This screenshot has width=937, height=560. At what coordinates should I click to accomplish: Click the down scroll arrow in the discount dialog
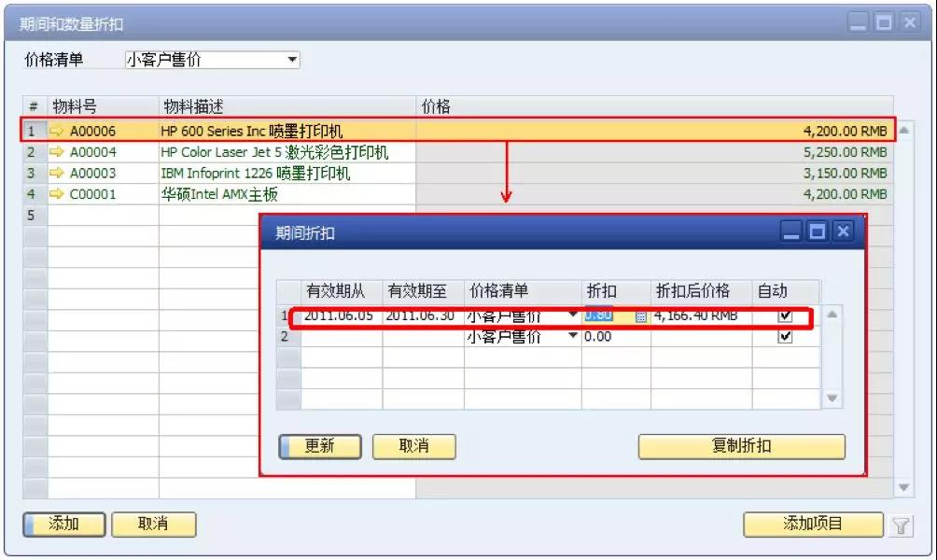pos(831,397)
